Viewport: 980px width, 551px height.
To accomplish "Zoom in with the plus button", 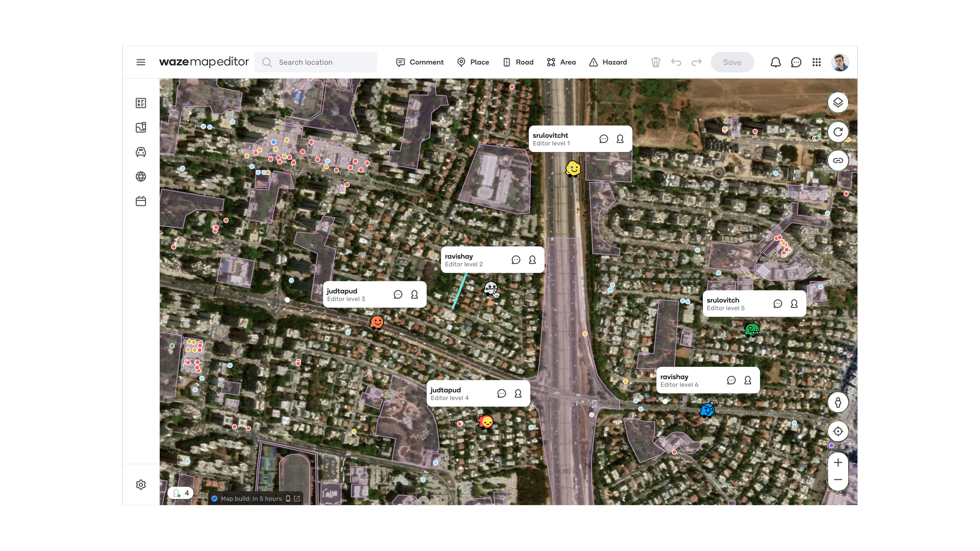I will coord(838,463).
